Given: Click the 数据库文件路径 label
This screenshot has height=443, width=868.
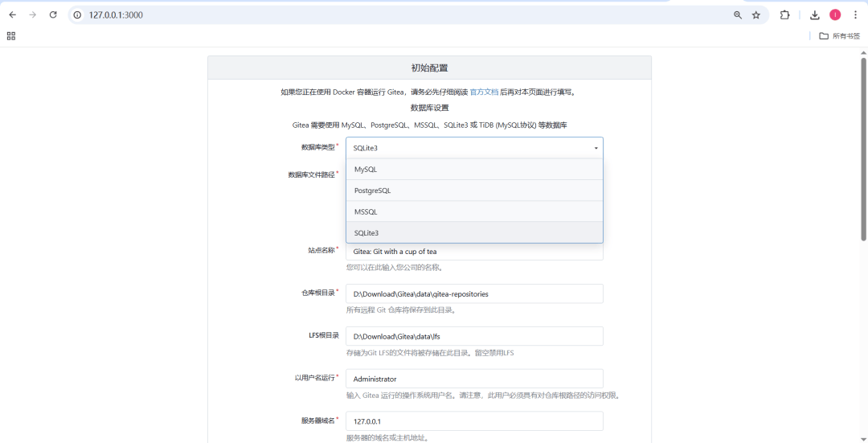Looking at the screenshot, I should pos(311,174).
